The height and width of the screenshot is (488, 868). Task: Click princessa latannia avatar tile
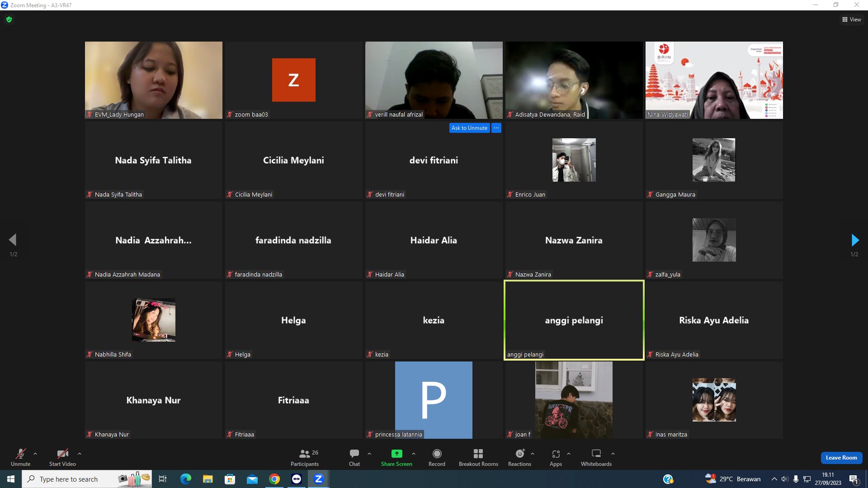434,400
